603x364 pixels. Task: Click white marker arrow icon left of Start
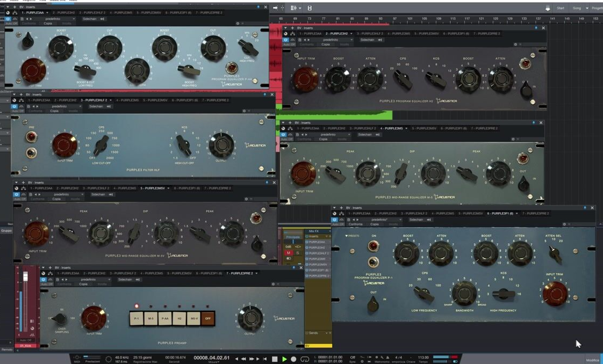click(x=548, y=8)
